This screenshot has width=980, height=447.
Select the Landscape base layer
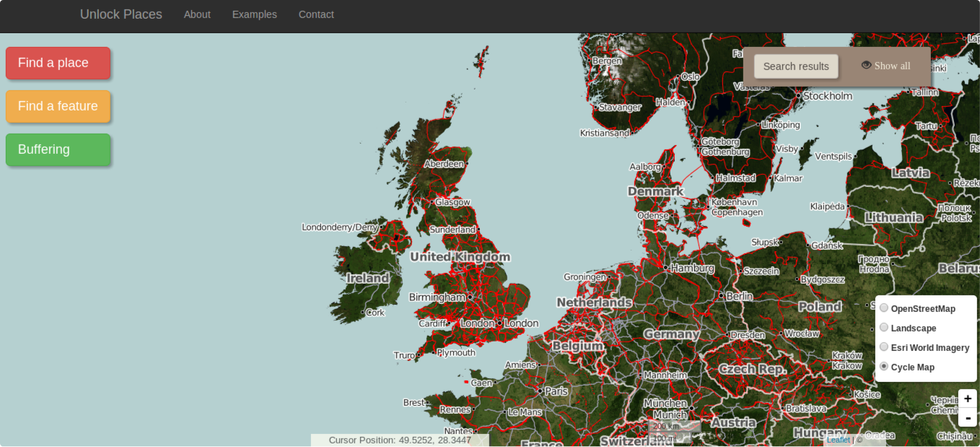[884, 328]
